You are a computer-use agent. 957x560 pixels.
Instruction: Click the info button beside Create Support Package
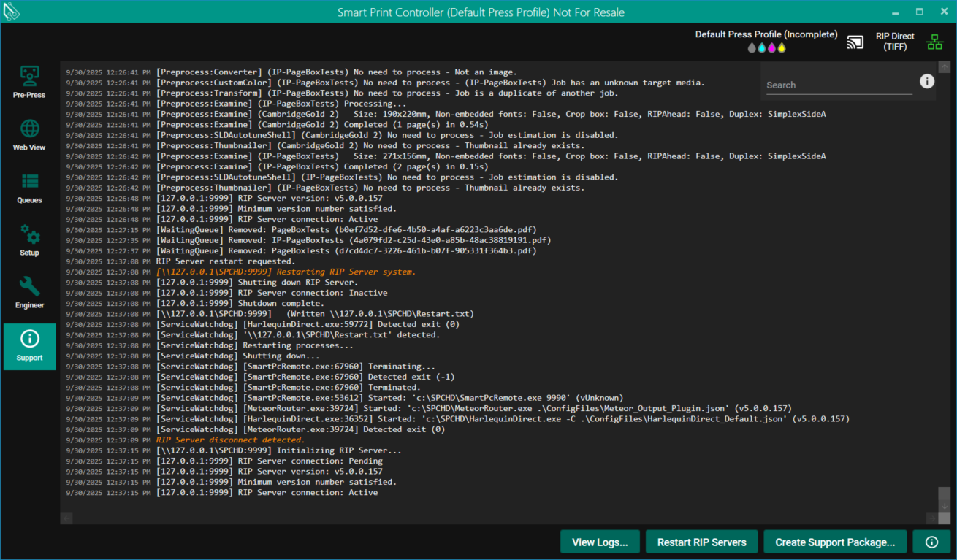pos(931,542)
